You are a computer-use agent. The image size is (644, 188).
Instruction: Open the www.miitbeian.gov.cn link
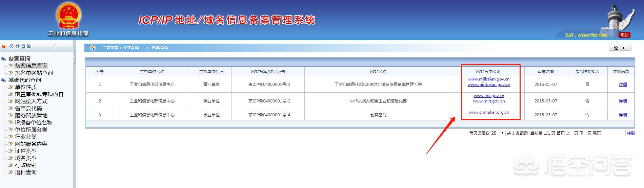tap(489, 85)
